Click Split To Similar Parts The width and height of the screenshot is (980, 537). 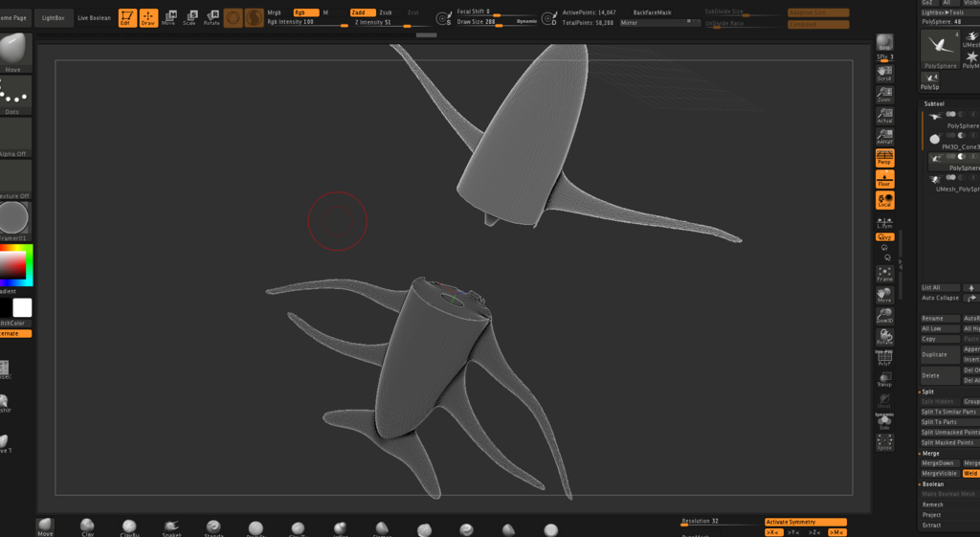point(950,412)
